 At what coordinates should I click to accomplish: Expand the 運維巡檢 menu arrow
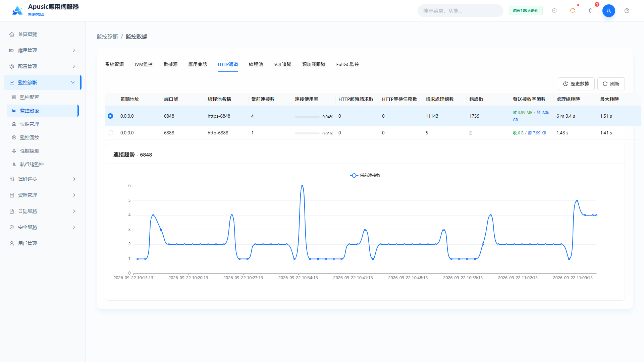74,179
